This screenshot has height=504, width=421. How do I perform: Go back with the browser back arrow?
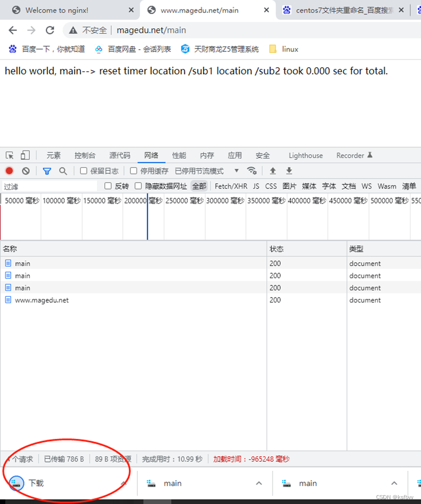pos(13,30)
